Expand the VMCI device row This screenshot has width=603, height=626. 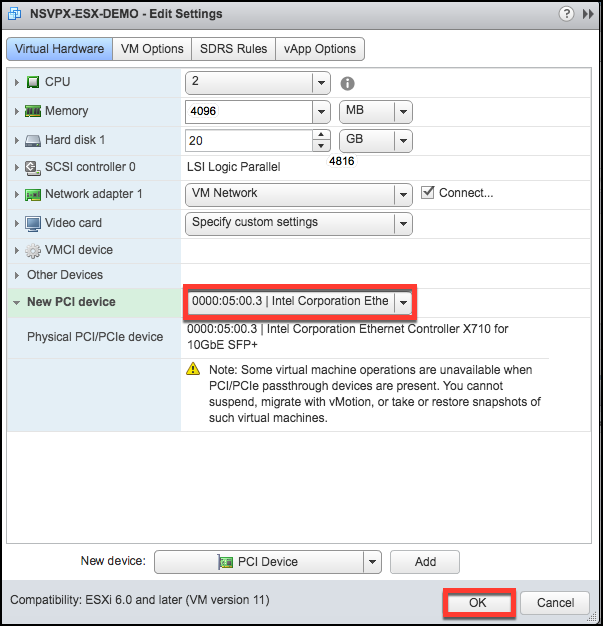[x=16, y=250]
